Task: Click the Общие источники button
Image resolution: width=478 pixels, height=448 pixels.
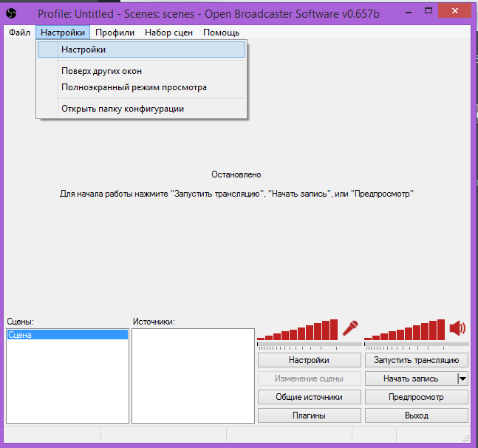Action: 308,397
